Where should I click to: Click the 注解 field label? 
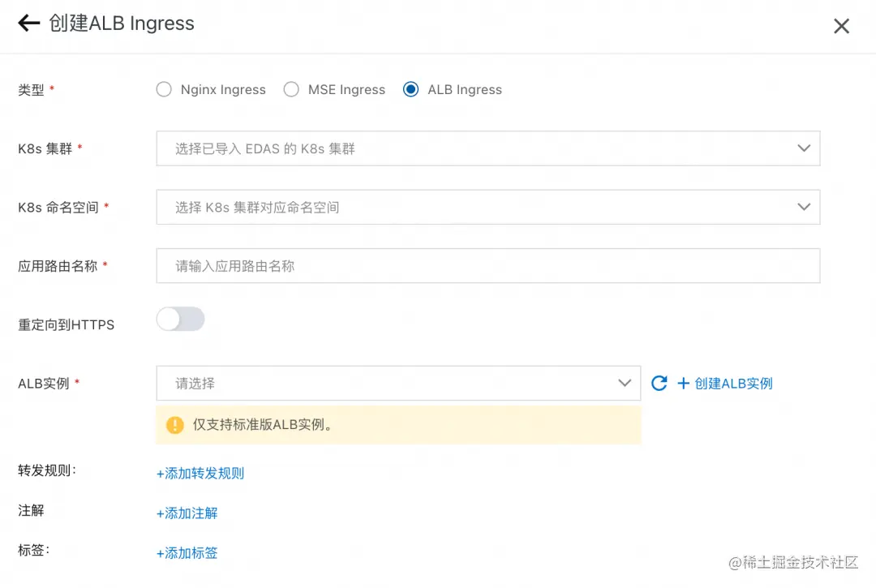point(31,510)
